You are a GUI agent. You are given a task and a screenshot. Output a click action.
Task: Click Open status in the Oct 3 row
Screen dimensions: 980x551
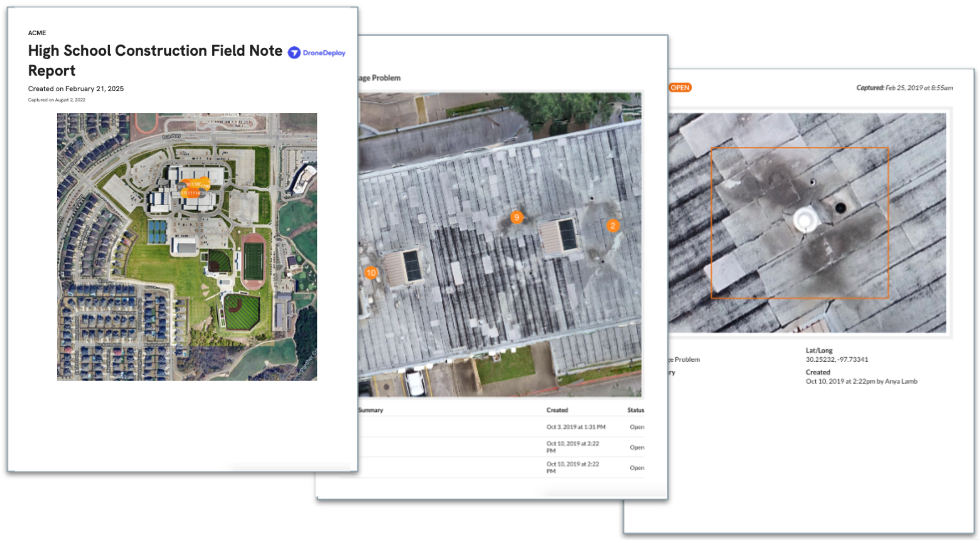click(636, 427)
